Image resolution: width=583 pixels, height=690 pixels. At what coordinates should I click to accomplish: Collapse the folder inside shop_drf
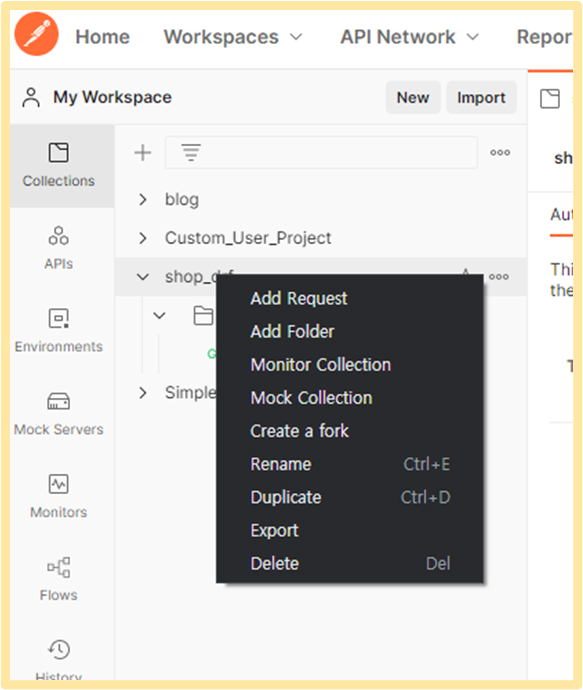click(x=159, y=316)
